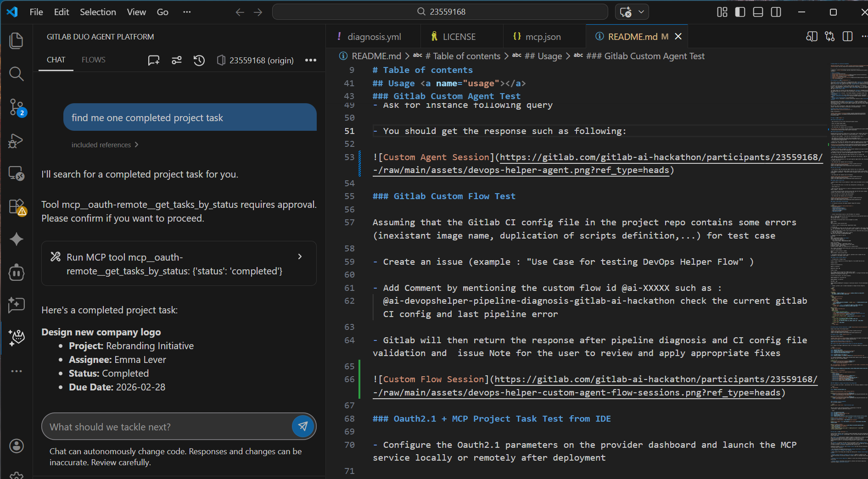Viewport: 868px width, 479px height.
Task: Send the chat message
Action: (x=303, y=426)
